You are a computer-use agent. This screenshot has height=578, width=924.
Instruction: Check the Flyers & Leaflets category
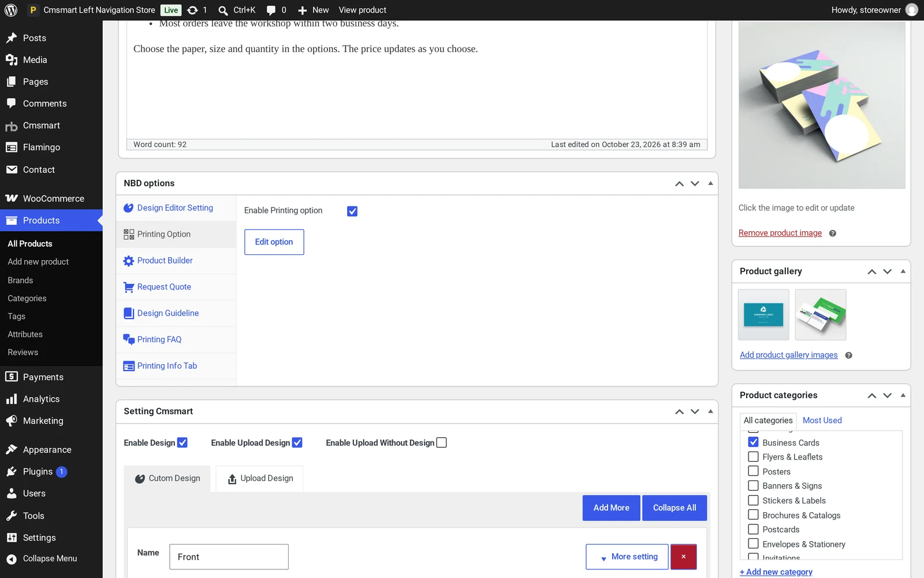coord(754,457)
